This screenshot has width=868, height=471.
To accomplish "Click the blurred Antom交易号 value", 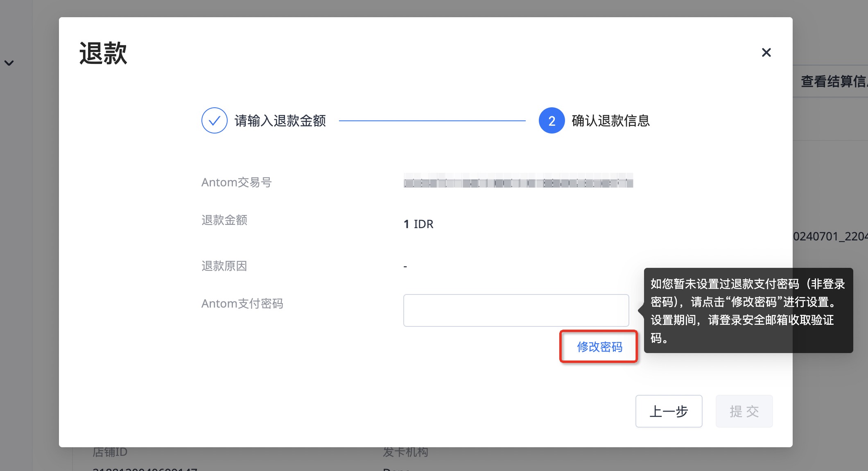I will [518, 181].
